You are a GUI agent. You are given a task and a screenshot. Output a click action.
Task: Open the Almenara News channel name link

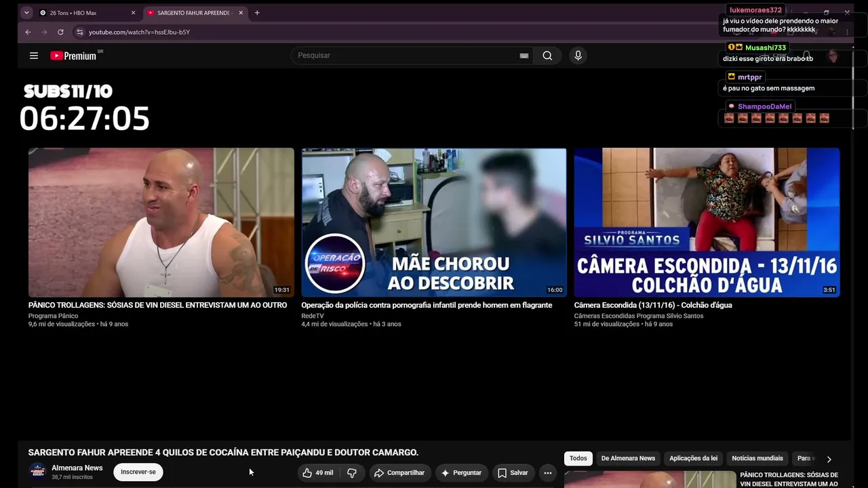pos(77,468)
